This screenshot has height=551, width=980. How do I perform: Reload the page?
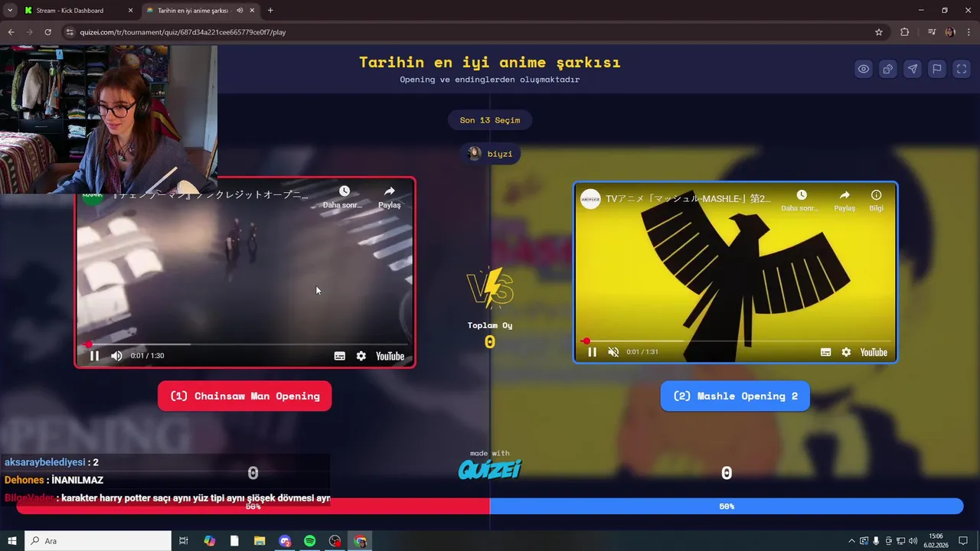47,32
